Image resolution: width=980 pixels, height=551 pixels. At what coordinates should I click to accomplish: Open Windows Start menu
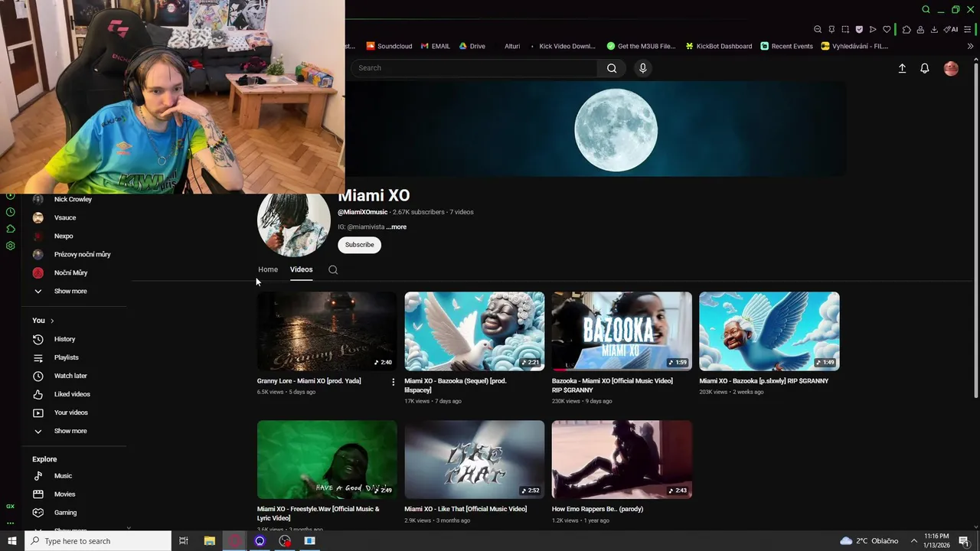[11, 541]
